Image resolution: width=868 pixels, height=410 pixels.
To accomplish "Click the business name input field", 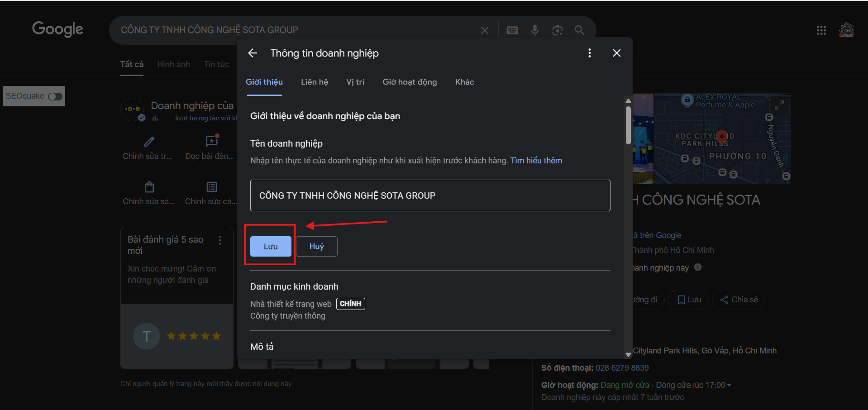I will pyautogui.click(x=430, y=195).
